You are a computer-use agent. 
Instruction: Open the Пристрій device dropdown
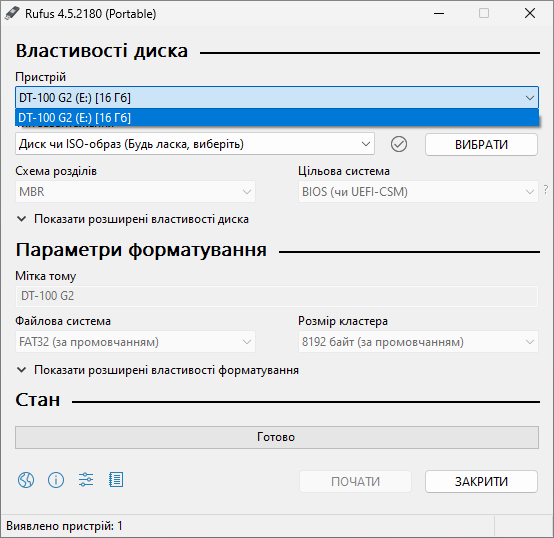tap(277, 97)
